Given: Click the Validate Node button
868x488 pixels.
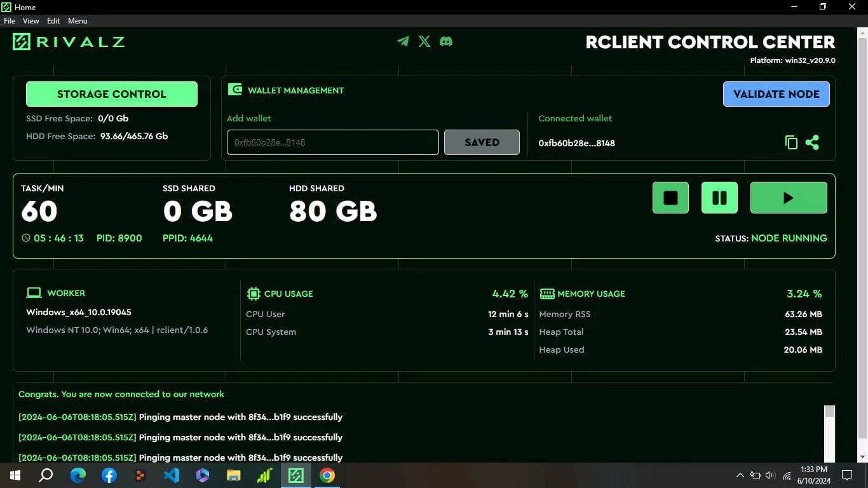Looking at the screenshot, I should (776, 94).
